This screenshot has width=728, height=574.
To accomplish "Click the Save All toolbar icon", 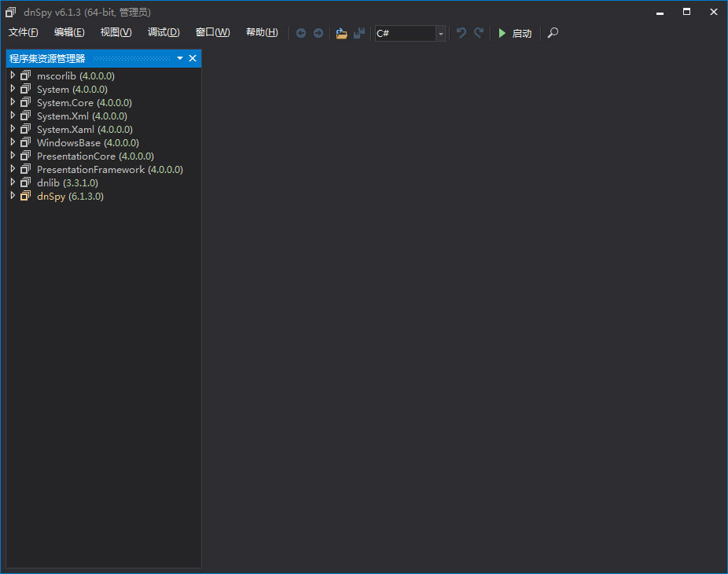I will [359, 33].
